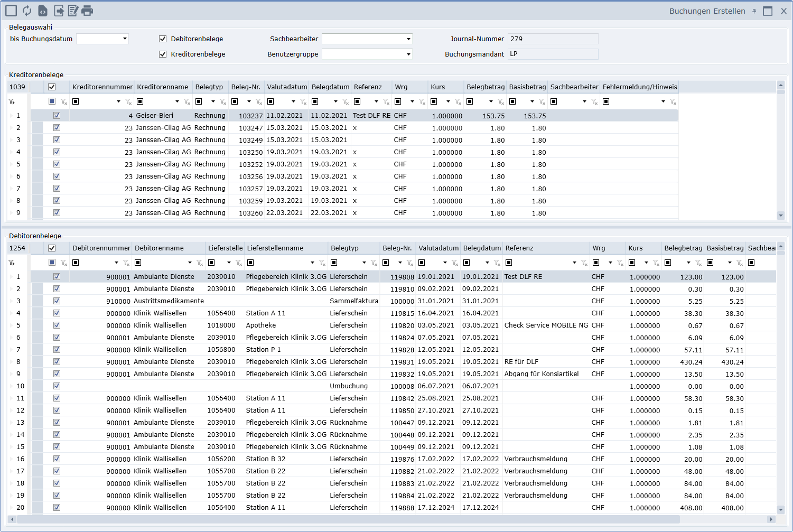Click the printer icon in toolbar

pos(87,11)
